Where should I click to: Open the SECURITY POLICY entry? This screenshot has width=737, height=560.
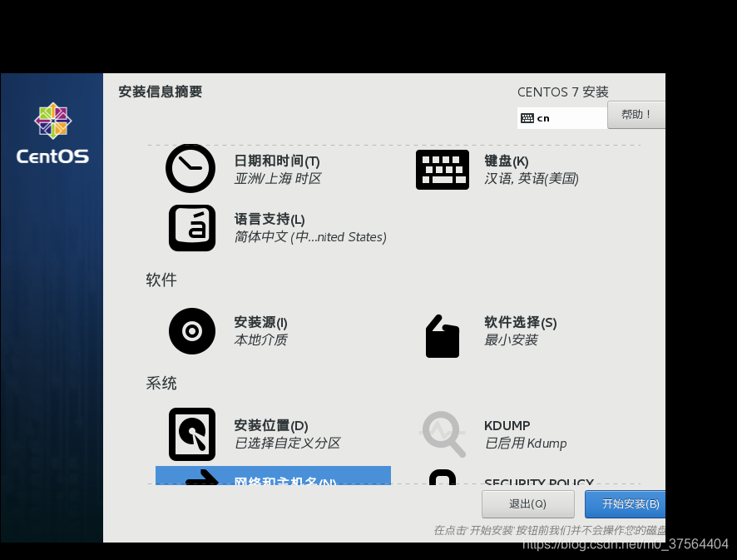click(x=539, y=482)
